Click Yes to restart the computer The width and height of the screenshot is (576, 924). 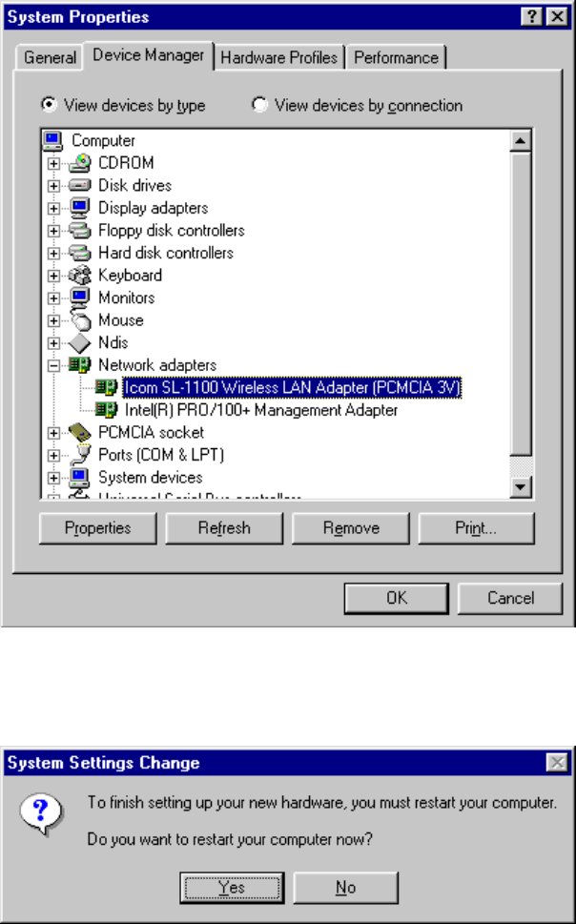click(232, 888)
